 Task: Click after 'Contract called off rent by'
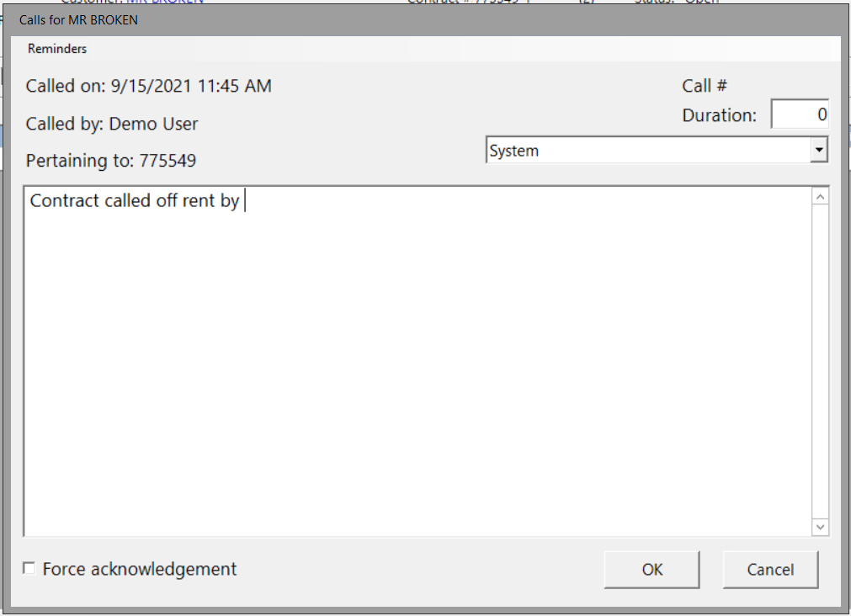[x=245, y=200]
